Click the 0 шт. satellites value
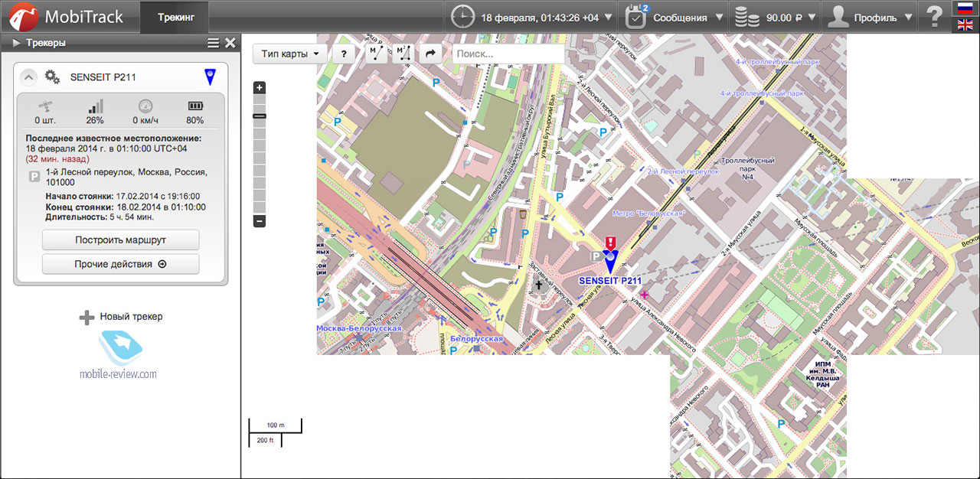This screenshot has width=980, height=479. (x=44, y=120)
